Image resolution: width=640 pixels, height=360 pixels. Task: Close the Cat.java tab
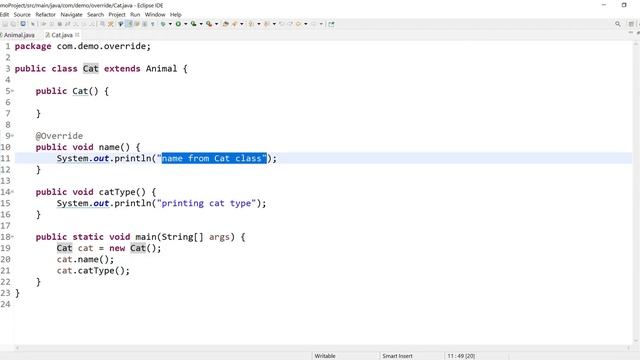click(77, 35)
